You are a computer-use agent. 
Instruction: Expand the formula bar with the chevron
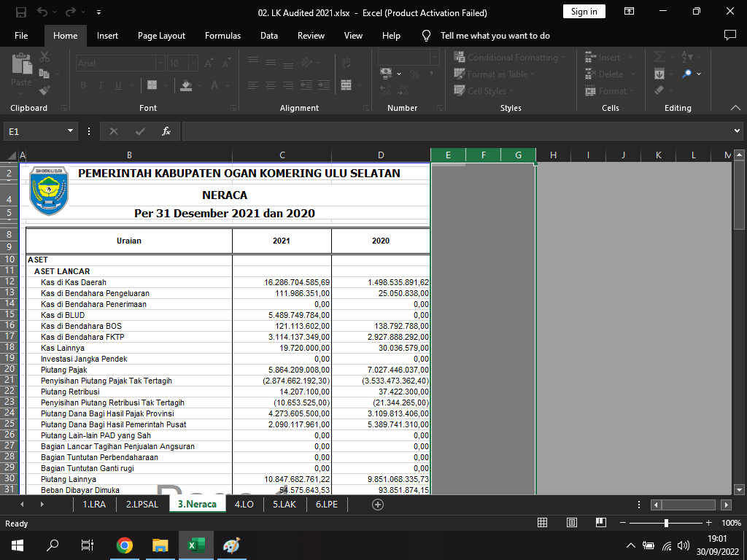[737, 131]
